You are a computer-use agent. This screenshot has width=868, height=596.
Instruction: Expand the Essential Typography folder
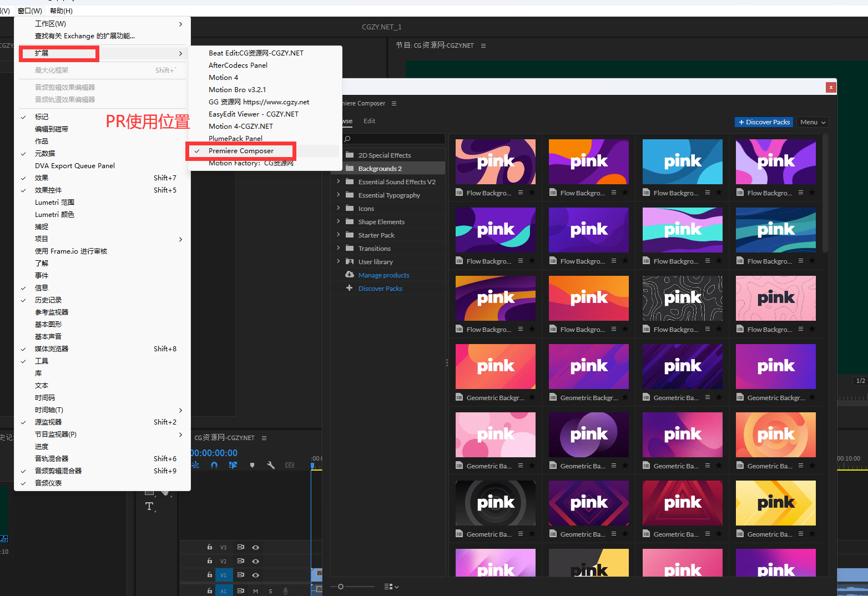[338, 195]
